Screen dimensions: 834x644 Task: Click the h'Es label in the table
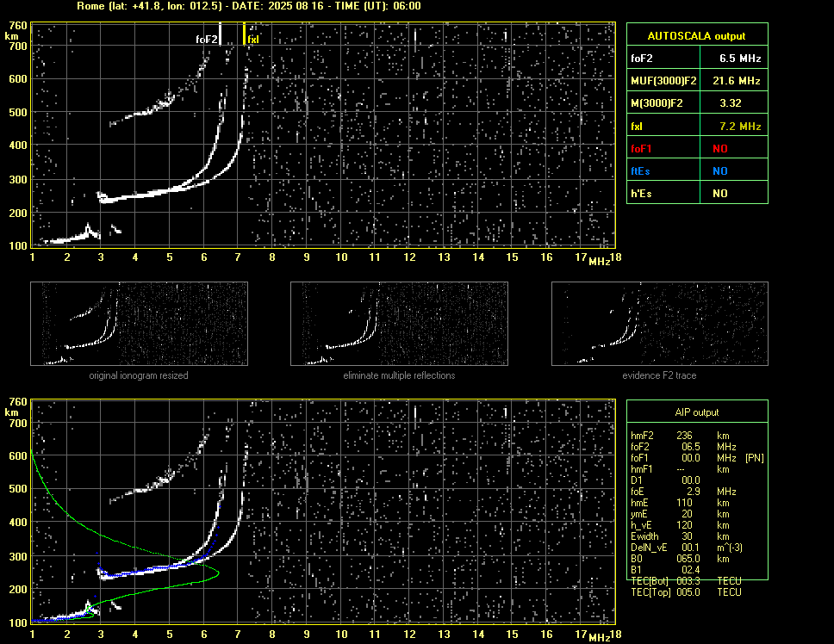641,194
